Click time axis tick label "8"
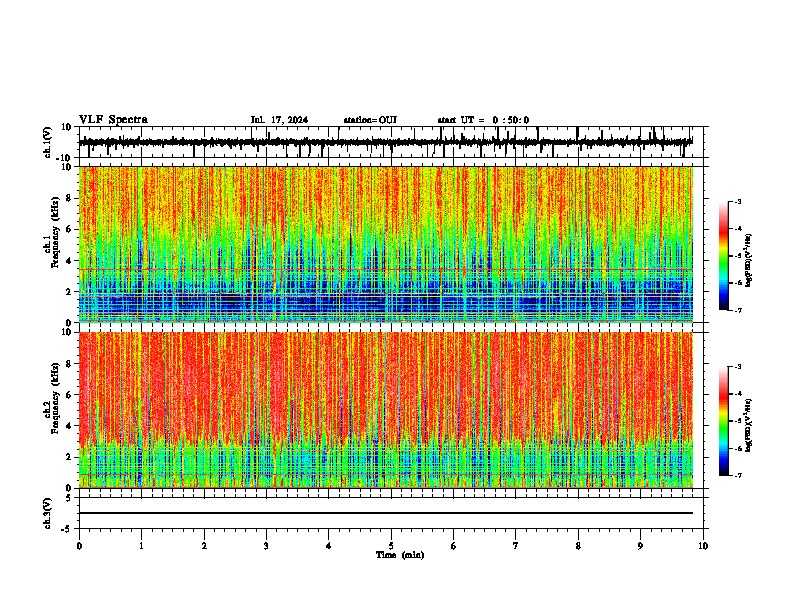The height and width of the screenshot is (612, 792). (x=578, y=546)
